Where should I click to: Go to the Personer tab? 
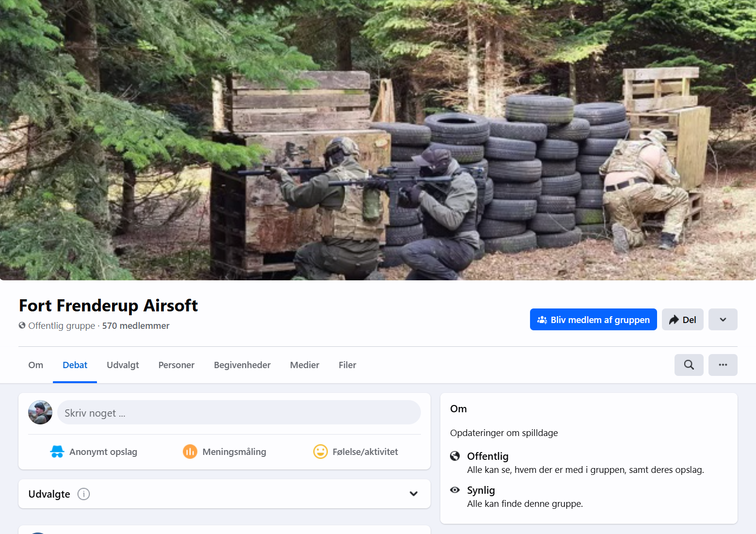tap(177, 365)
